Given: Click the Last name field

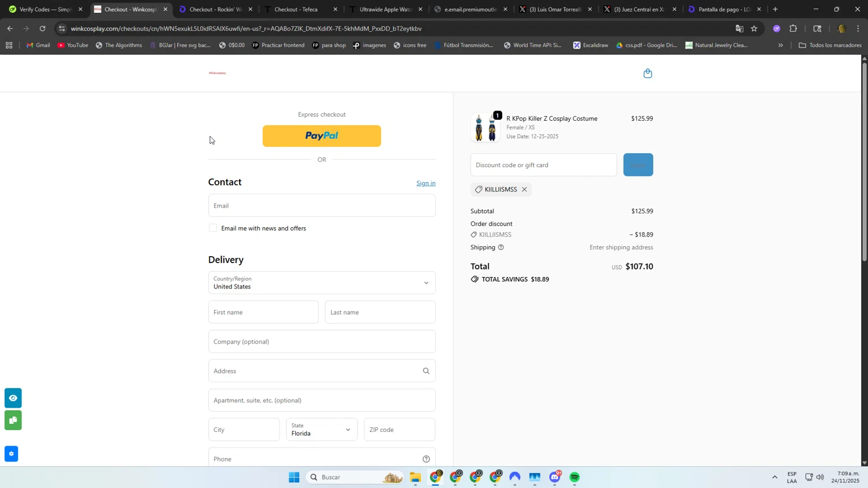Looking at the screenshot, I should click(x=380, y=312).
